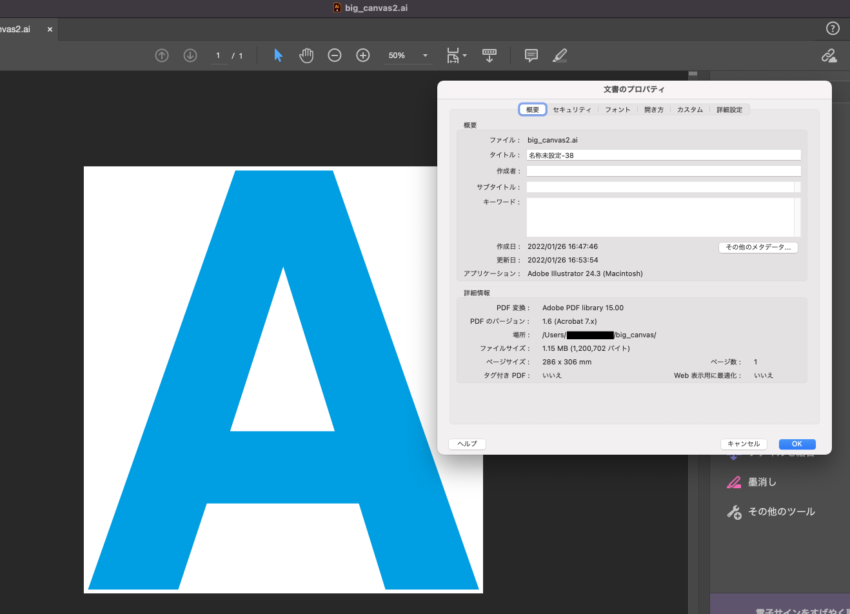Open the フォント tab
The height and width of the screenshot is (614, 850).
pyautogui.click(x=618, y=109)
